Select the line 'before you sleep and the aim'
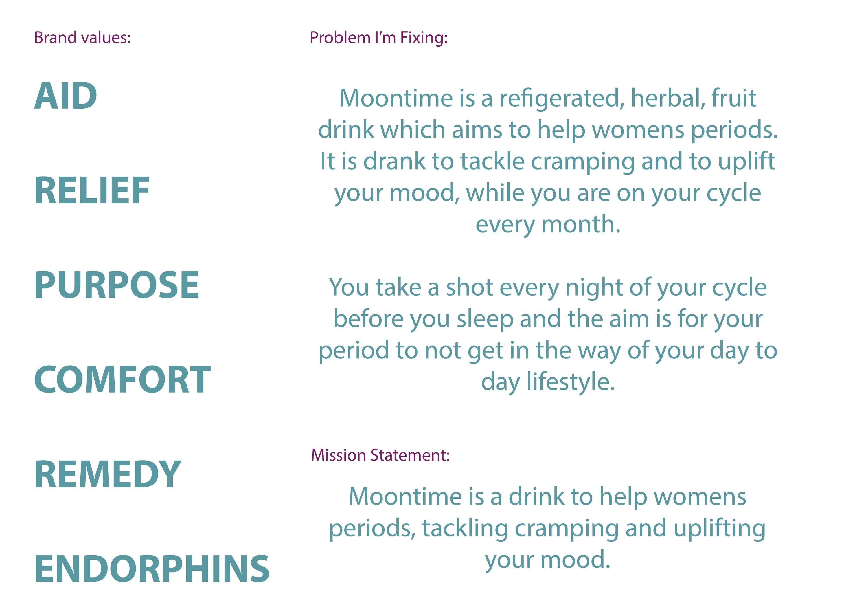868x614 pixels. pyautogui.click(x=548, y=319)
